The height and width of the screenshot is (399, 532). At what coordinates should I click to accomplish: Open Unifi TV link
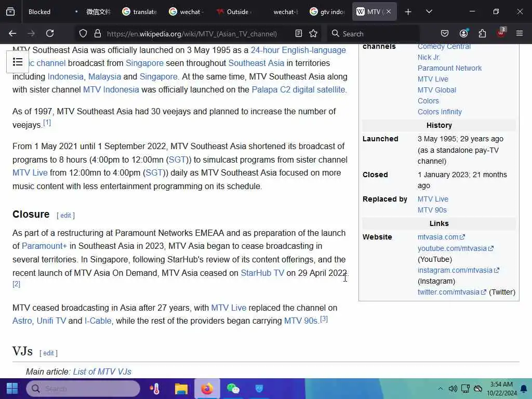51,321
